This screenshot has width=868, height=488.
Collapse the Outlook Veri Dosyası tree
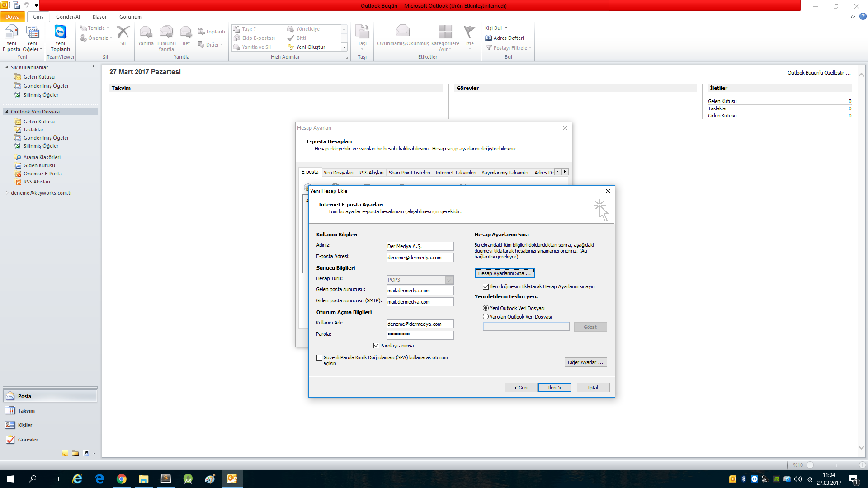(7, 112)
